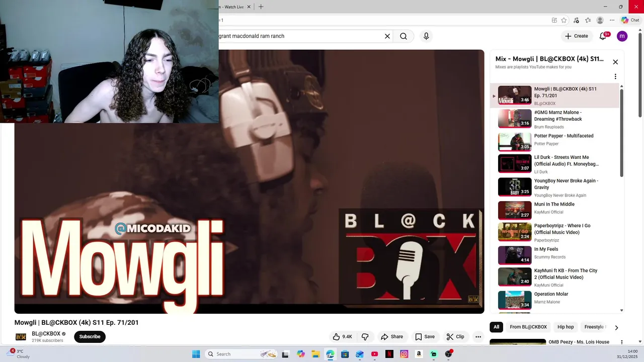Close the 'Watch Live' browser tab

[x=249, y=7]
